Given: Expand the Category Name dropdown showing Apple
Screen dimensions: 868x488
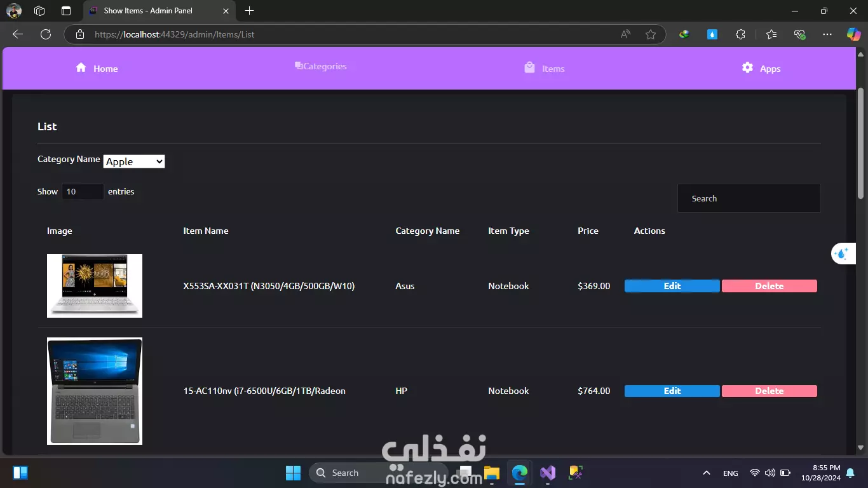Looking at the screenshot, I should coord(134,161).
